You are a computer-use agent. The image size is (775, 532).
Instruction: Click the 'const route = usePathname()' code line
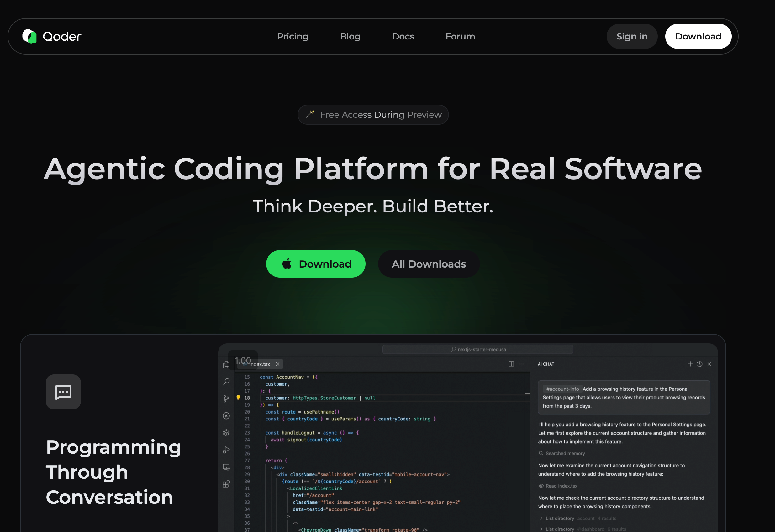point(302,412)
